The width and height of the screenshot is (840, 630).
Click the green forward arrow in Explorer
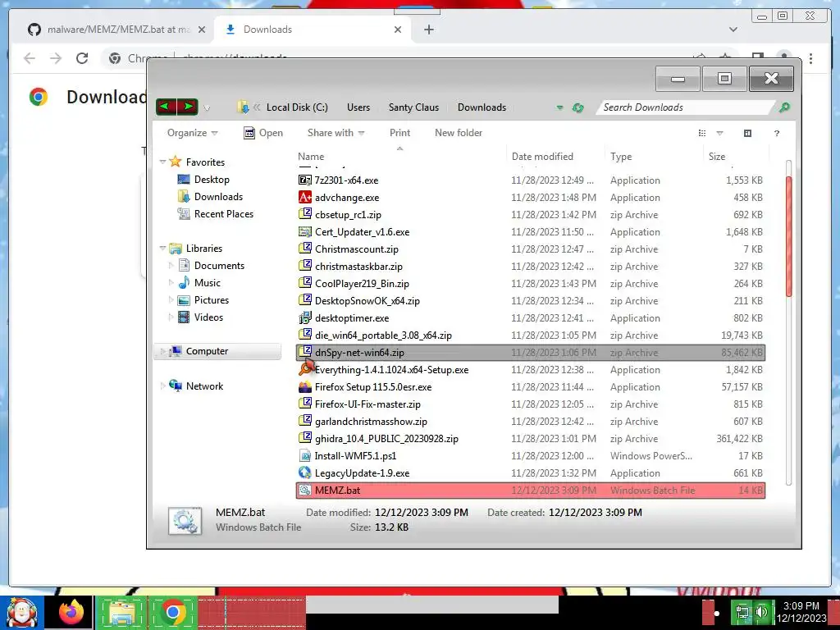click(x=188, y=107)
